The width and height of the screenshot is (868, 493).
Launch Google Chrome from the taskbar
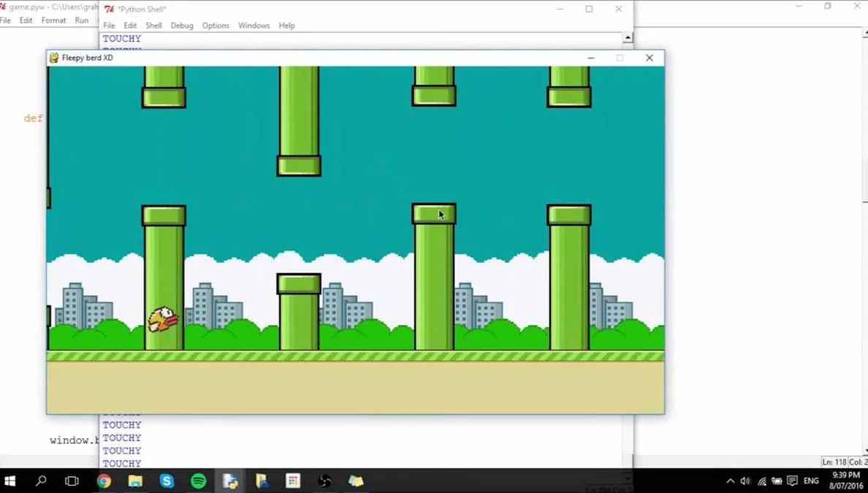pos(103,481)
